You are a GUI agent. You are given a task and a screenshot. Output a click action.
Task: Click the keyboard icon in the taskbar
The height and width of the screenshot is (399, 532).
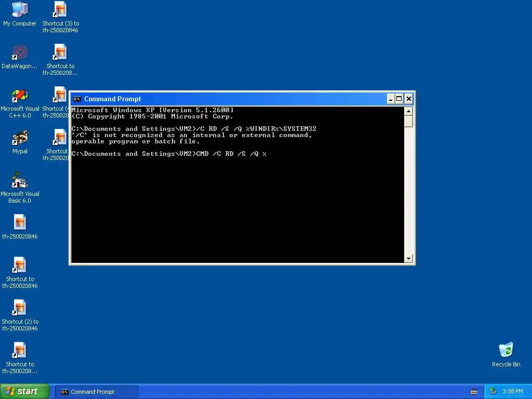[x=474, y=392]
